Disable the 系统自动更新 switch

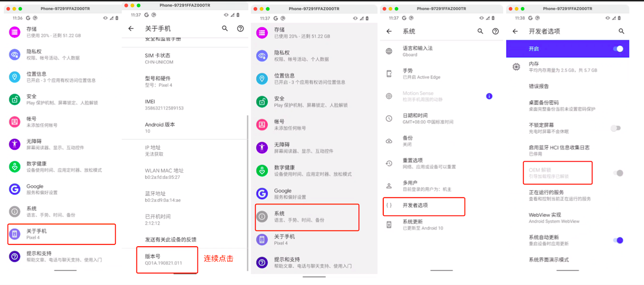point(618,240)
